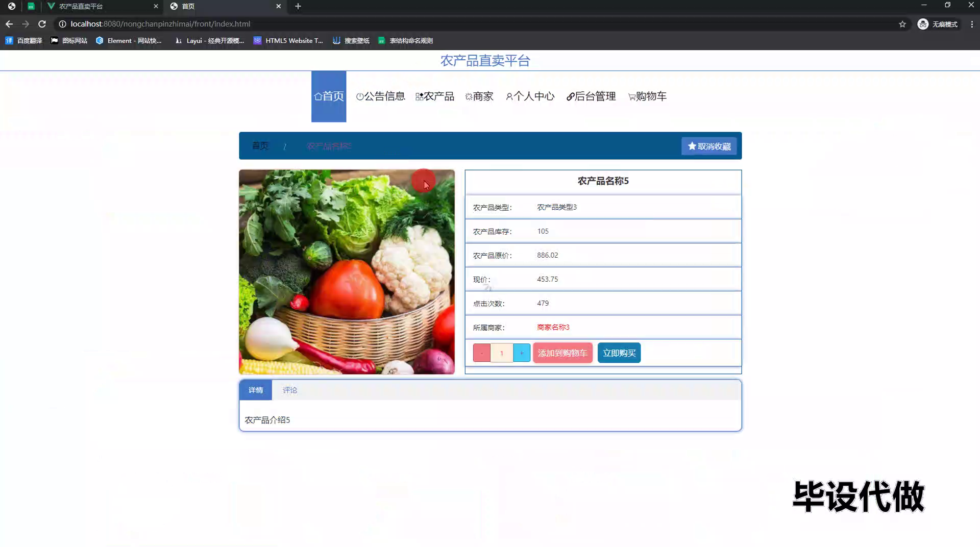Open 表结构命名规则 bookmark

(x=405, y=40)
